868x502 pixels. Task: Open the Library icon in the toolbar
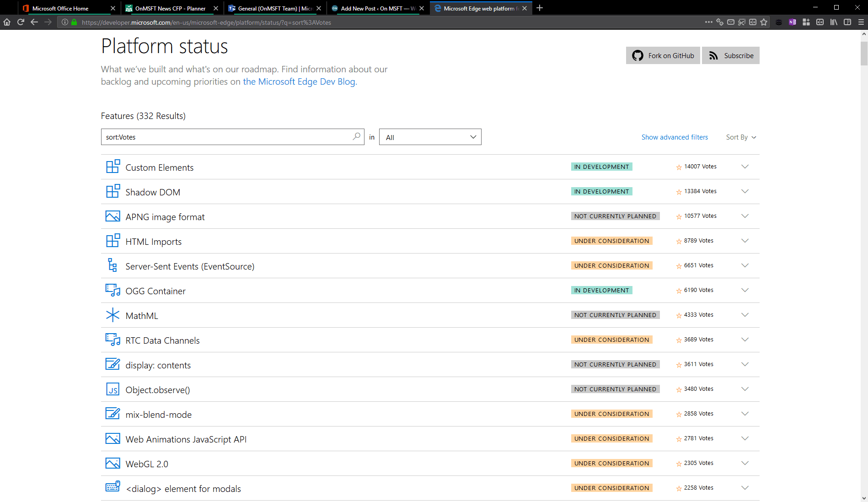(x=834, y=22)
